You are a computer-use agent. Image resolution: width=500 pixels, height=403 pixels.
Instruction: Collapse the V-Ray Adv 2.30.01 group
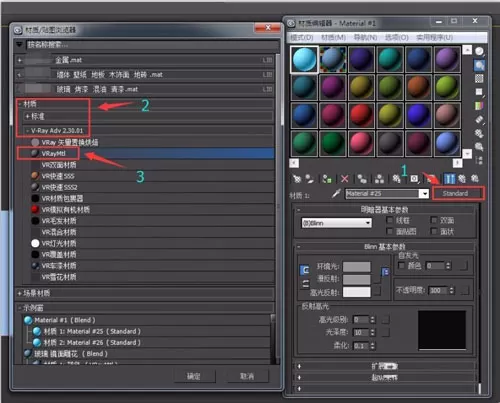pyautogui.click(x=28, y=131)
